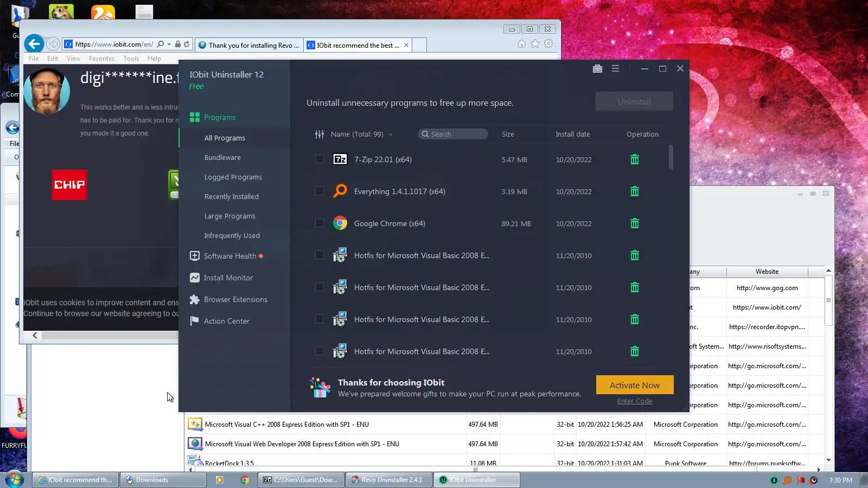Switch to the 'Thank you for installing Revo' tab
Image resolution: width=868 pixels, height=488 pixels.
pyautogui.click(x=249, y=45)
